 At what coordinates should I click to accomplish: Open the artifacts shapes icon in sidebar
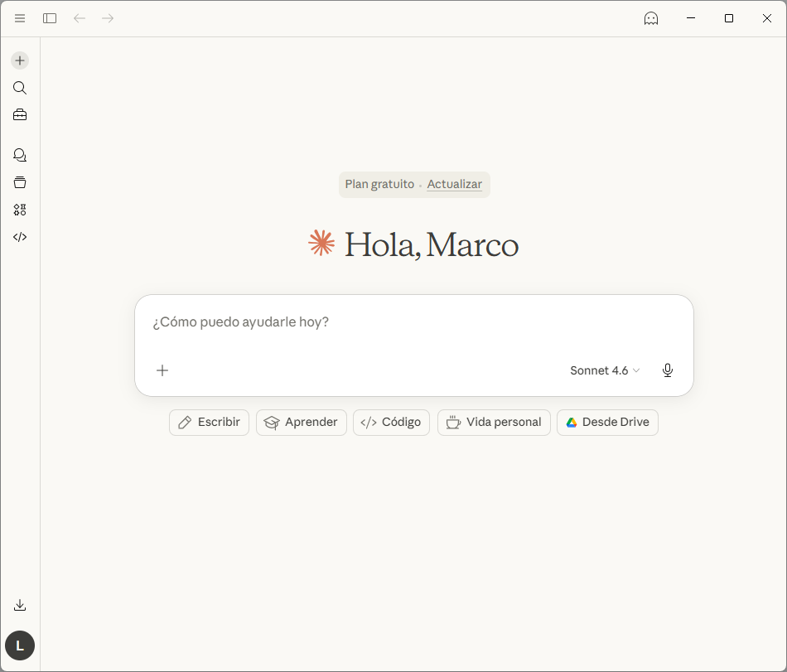[20, 210]
